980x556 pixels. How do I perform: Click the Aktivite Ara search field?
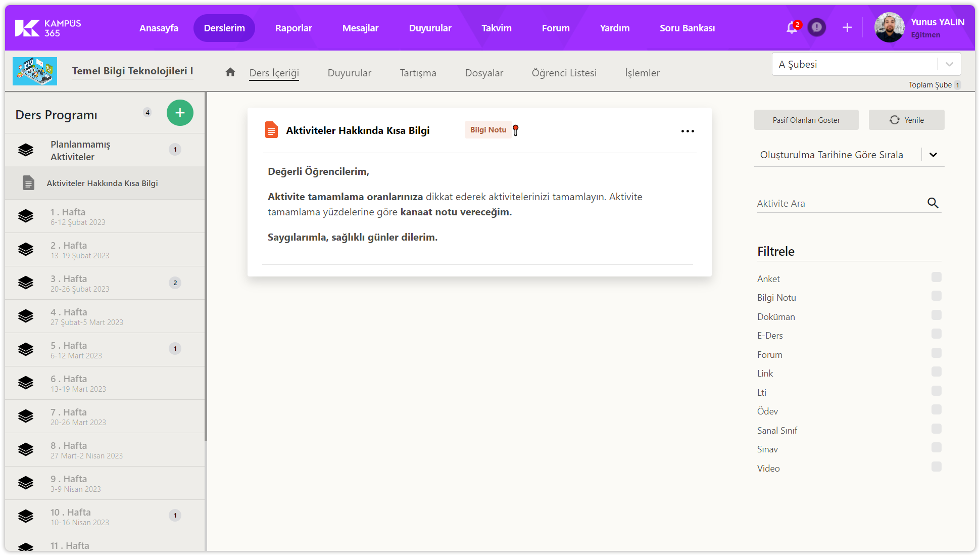pos(839,203)
